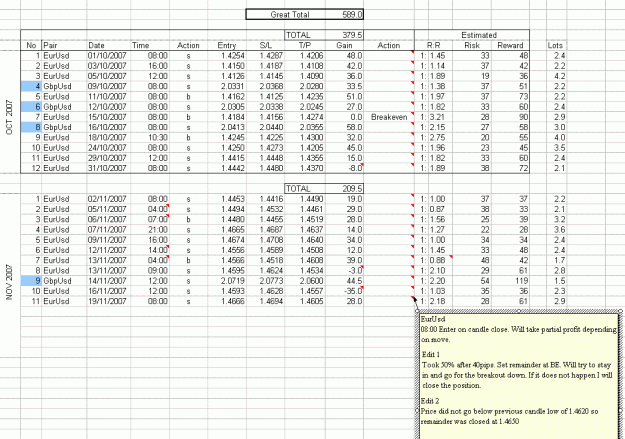Click the R:R column header
625x439 pixels.
pos(434,45)
